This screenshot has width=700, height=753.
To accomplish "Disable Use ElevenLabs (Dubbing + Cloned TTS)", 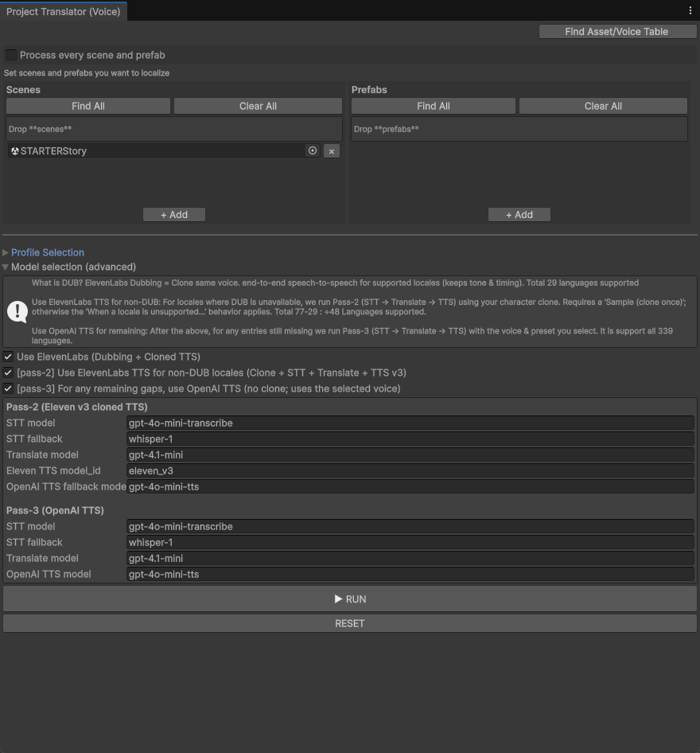I will point(8,357).
